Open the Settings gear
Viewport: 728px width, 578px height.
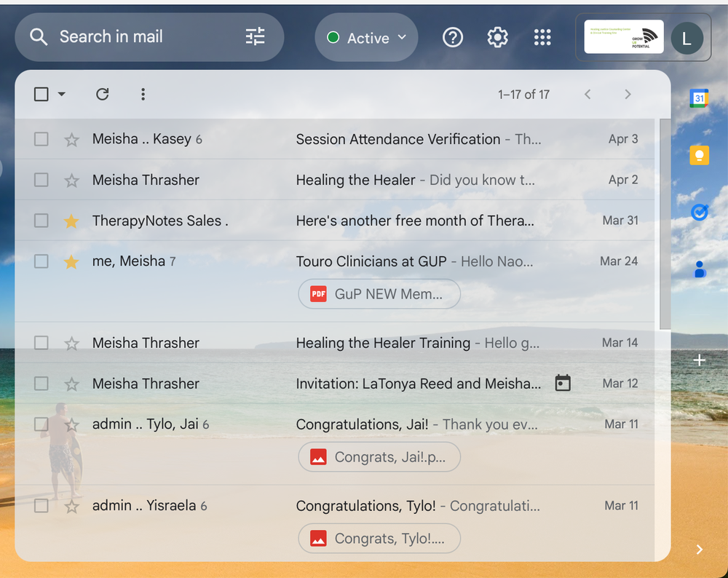pyautogui.click(x=497, y=38)
